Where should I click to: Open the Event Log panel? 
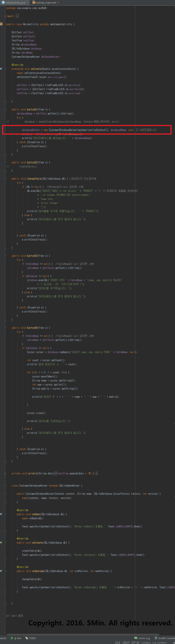142,638
